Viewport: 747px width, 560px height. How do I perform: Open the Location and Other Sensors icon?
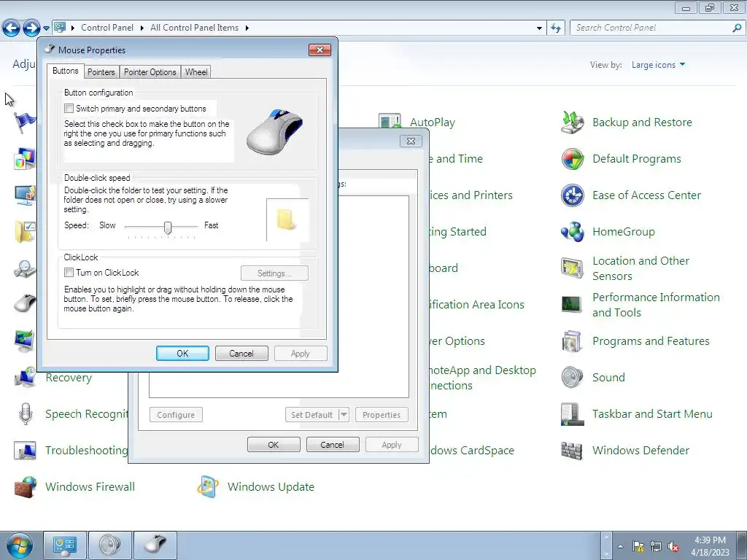[572, 268]
